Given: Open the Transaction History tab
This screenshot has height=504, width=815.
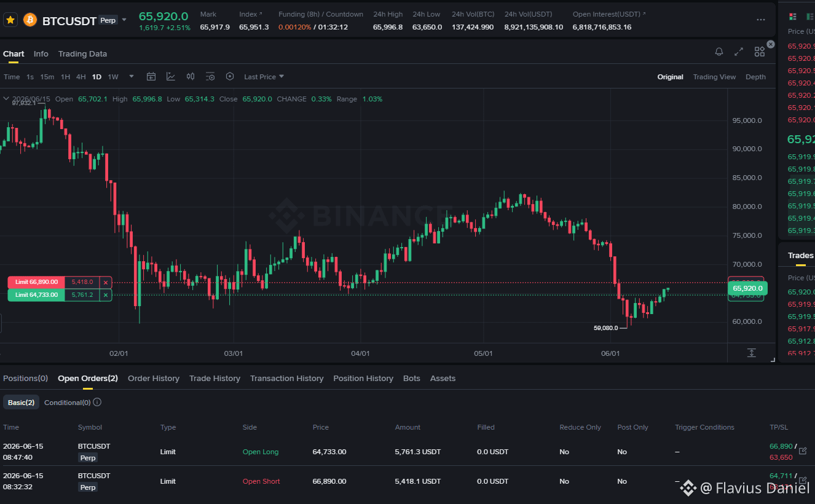Looking at the screenshot, I should pos(286,379).
